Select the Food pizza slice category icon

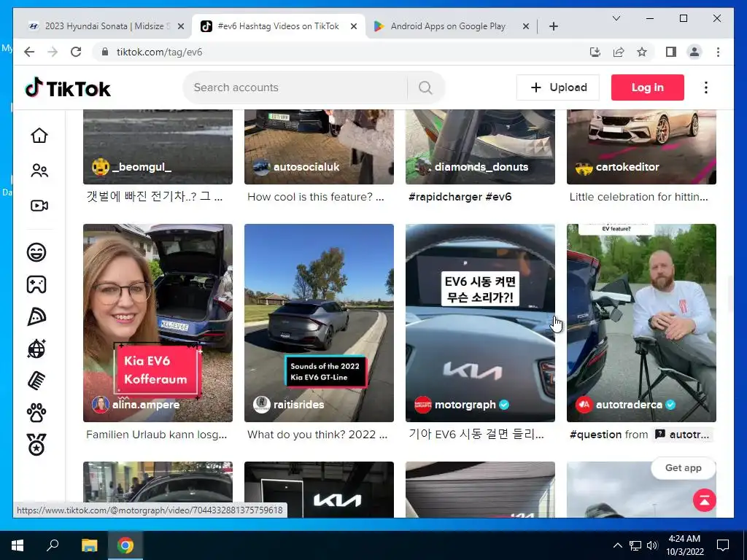(x=36, y=316)
